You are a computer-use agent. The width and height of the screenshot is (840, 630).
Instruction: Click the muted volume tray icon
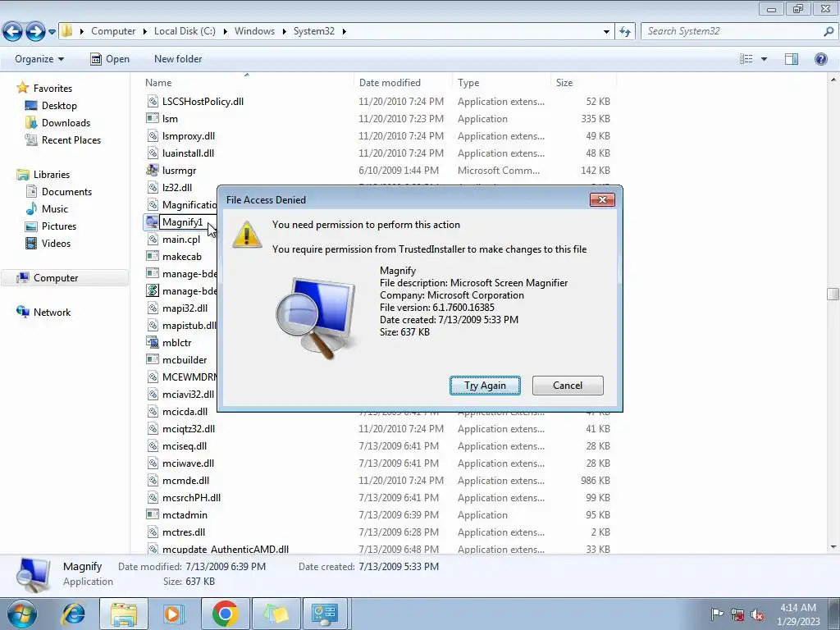click(757, 614)
